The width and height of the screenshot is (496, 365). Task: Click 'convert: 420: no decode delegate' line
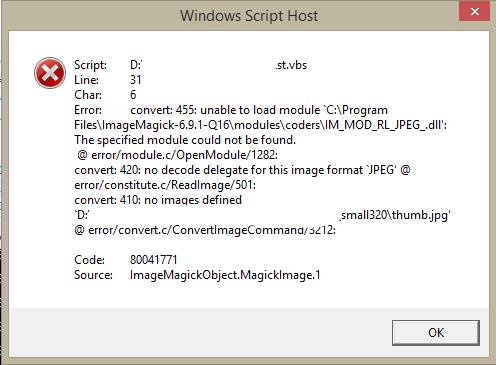242,170
